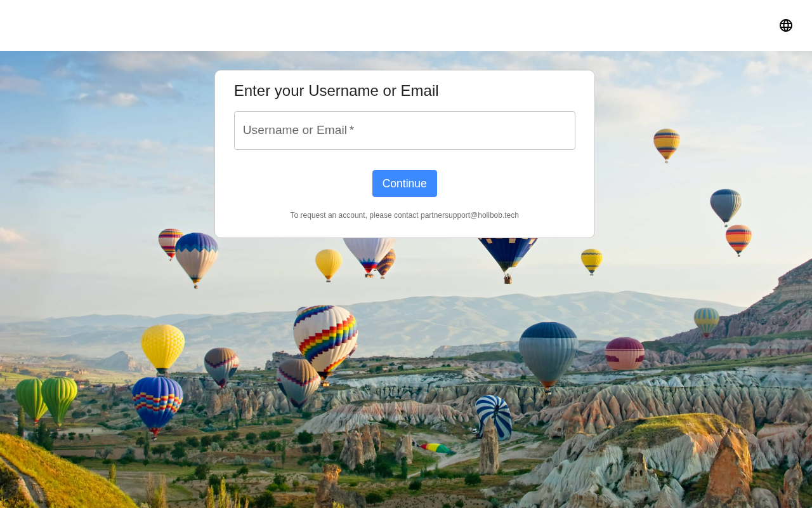812x508 pixels.
Task: Click the maroon balloon near the cliffs
Action: click(x=624, y=354)
